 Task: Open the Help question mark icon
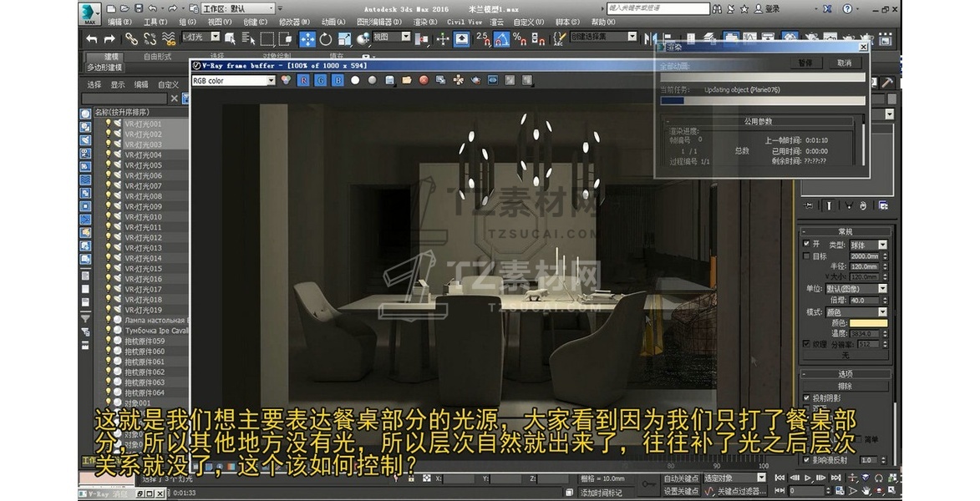point(847,8)
